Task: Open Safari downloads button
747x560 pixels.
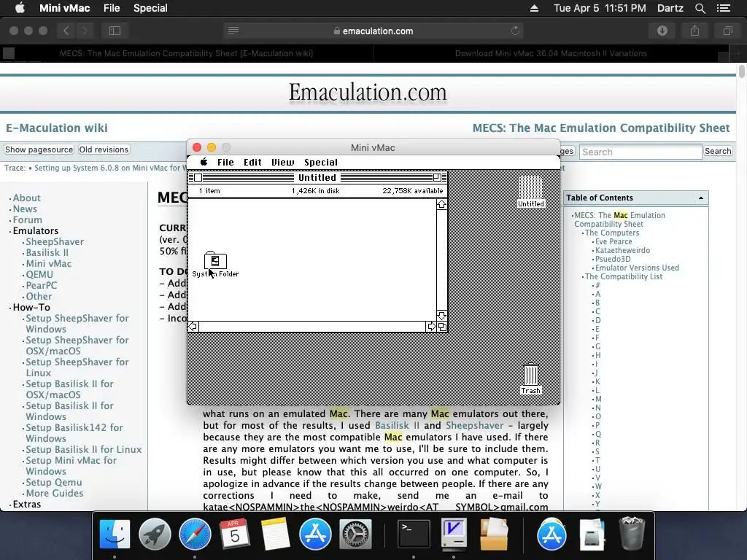Action: point(662,31)
